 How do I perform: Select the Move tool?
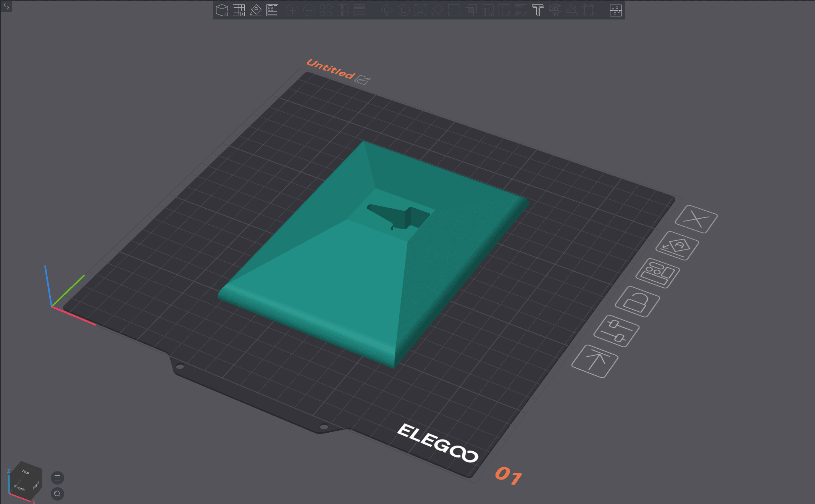tap(387, 10)
